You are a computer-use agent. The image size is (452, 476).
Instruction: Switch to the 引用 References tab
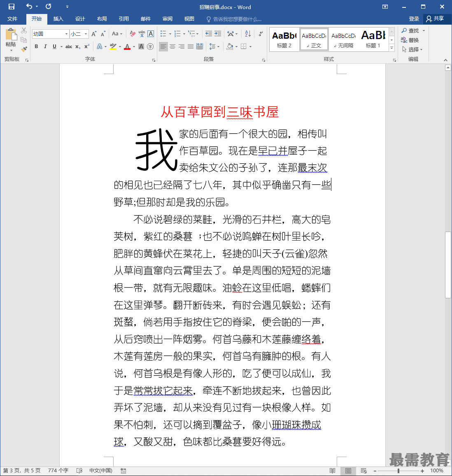tap(124, 19)
